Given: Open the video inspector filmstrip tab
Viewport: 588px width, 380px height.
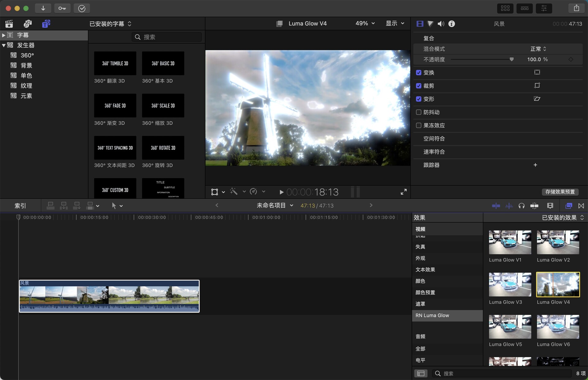Looking at the screenshot, I should [420, 24].
